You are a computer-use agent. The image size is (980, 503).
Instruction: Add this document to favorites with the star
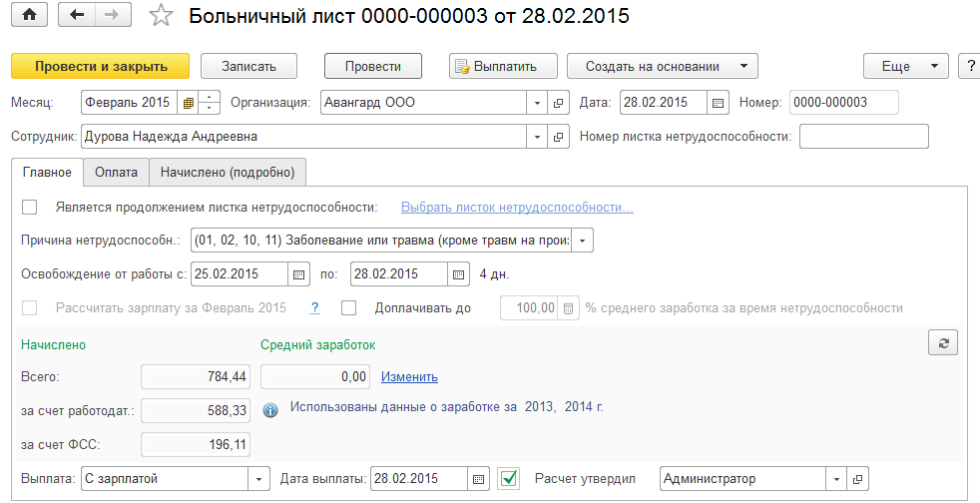tap(160, 16)
